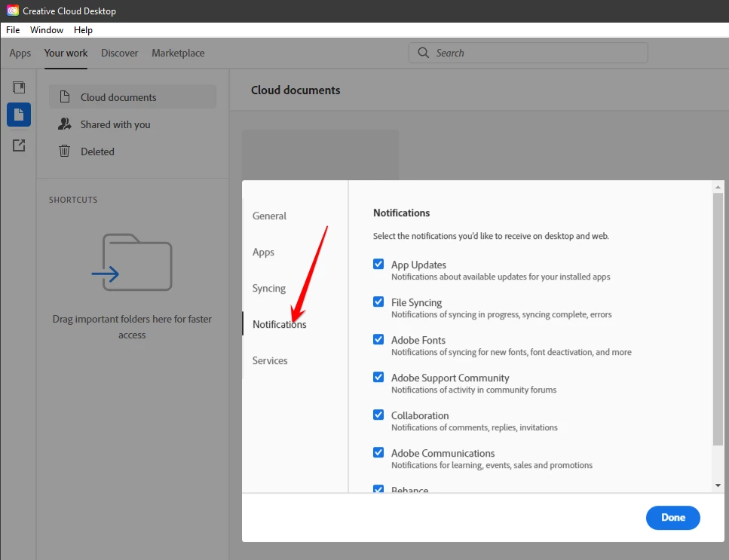Click the Adobe Fonts label text
729x560 pixels.
[418, 340]
